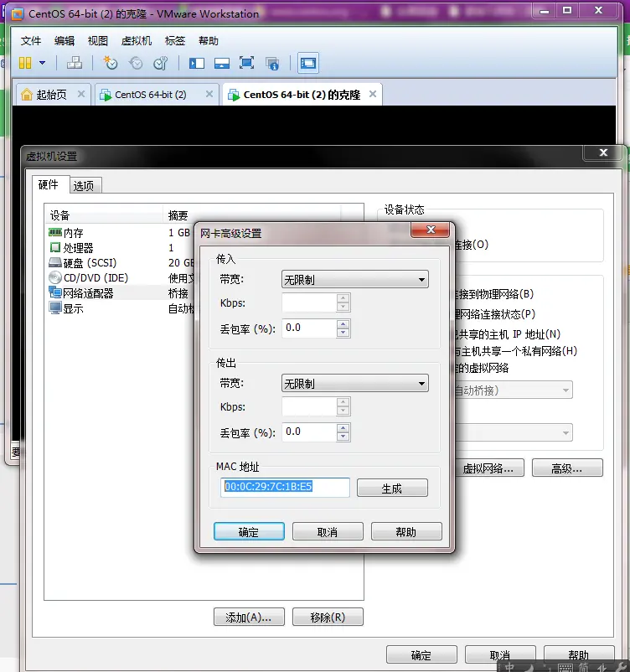The width and height of the screenshot is (630, 672).
Task: Take a snapshot with the clock-star icon
Action: (x=110, y=63)
